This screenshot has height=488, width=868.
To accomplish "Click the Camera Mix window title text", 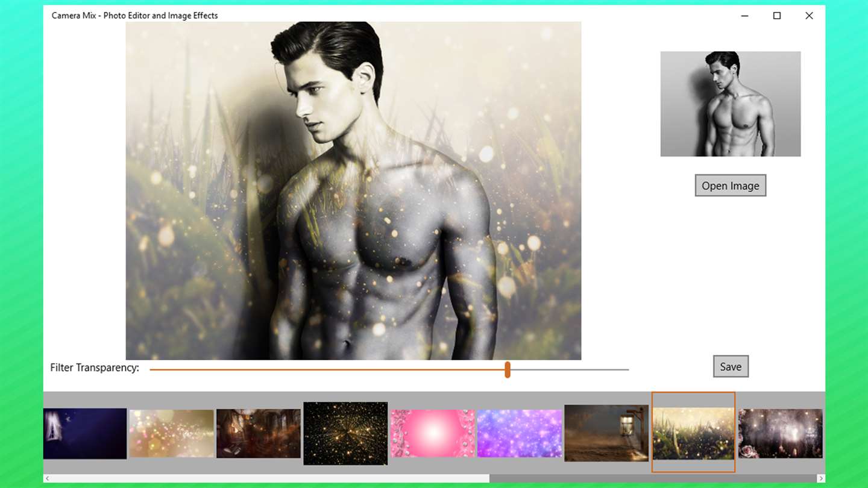I will click(x=134, y=16).
